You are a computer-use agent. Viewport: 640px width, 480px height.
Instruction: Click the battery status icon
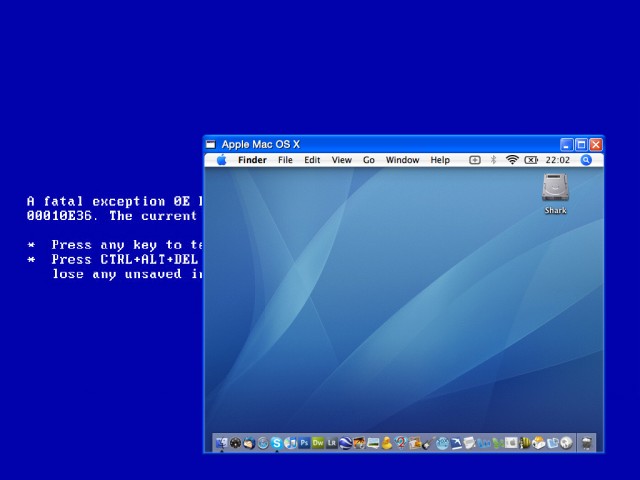tap(531, 160)
